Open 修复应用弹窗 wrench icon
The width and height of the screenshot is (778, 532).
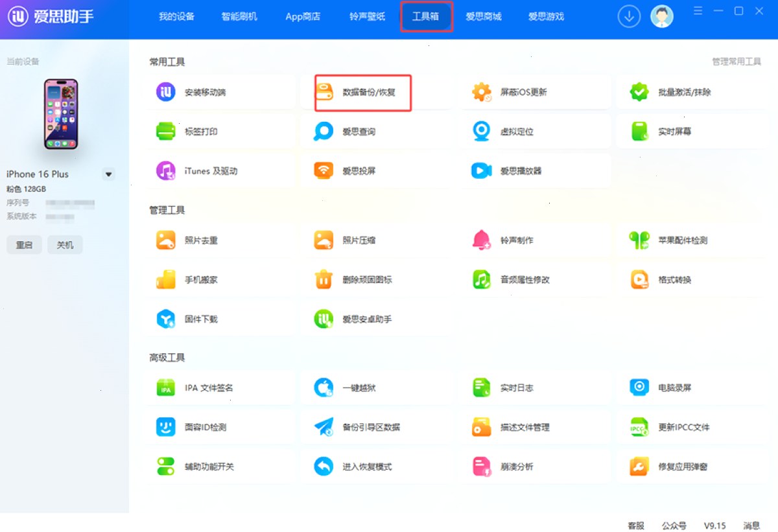639,467
